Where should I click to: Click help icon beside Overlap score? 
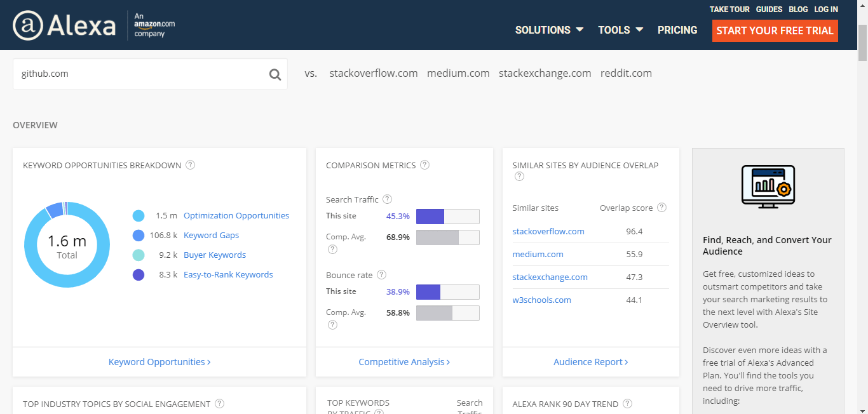(x=661, y=208)
